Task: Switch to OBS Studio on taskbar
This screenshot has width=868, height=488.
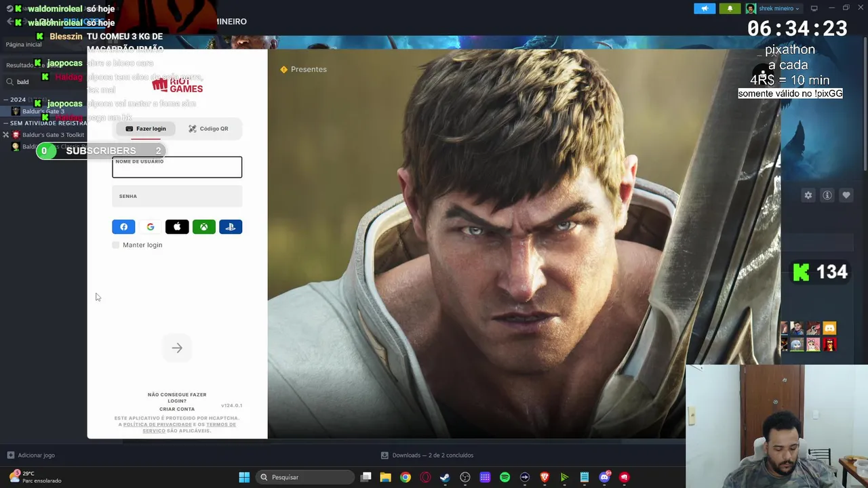Action: pos(465,477)
